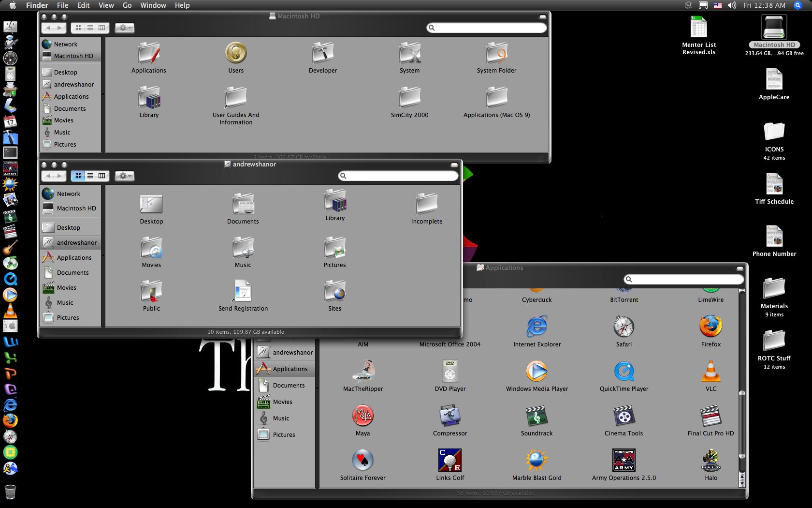This screenshot has width=812, height=508.
Task: Open the Edit menu
Action: tap(84, 5)
